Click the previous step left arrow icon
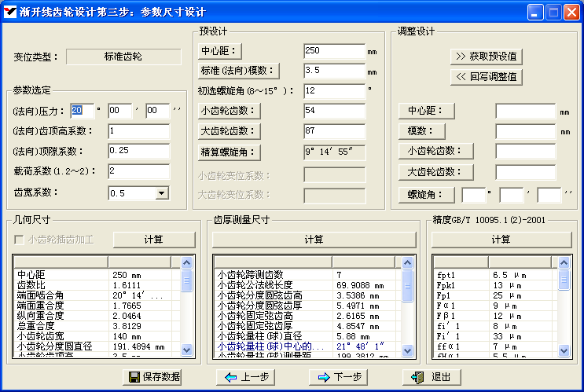Screen dimensions: 584x392 231,378
